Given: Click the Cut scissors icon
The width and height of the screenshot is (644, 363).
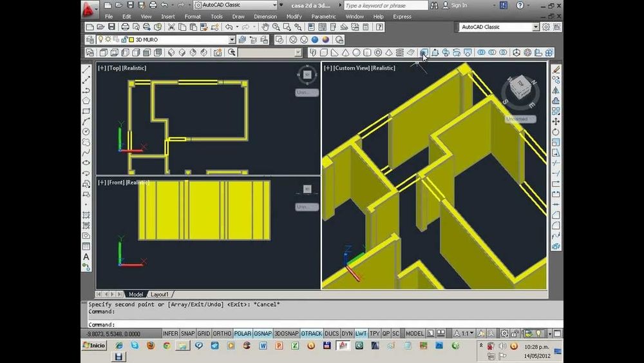Looking at the screenshot, I should pos(171,27).
